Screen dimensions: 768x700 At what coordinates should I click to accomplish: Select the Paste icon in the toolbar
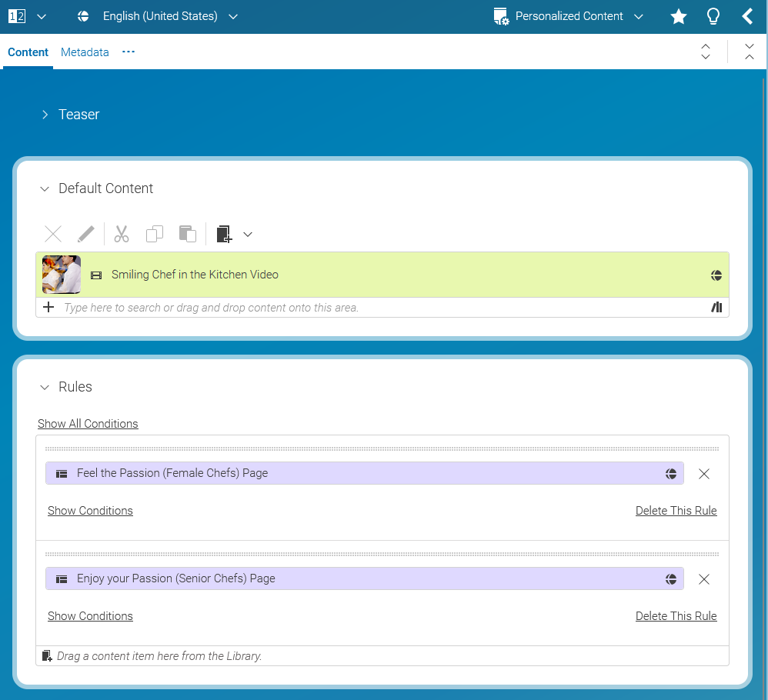187,233
